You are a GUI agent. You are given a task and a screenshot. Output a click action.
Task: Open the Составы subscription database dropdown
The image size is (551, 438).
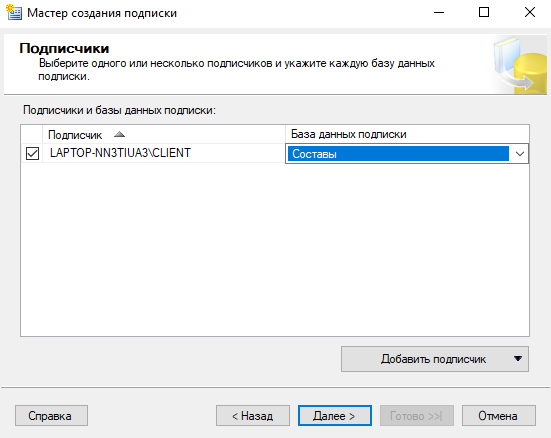pyautogui.click(x=520, y=154)
